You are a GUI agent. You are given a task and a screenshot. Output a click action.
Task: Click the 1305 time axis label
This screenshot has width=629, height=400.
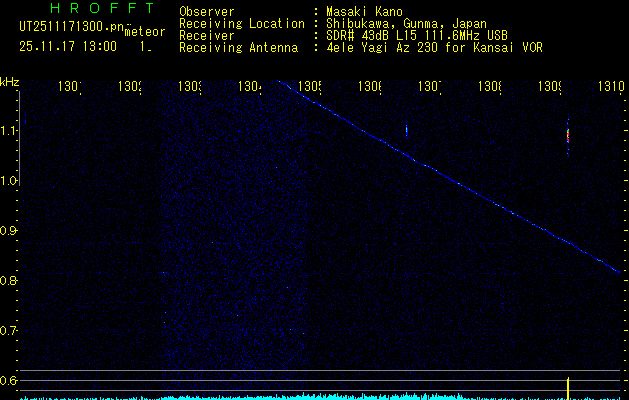310,86
